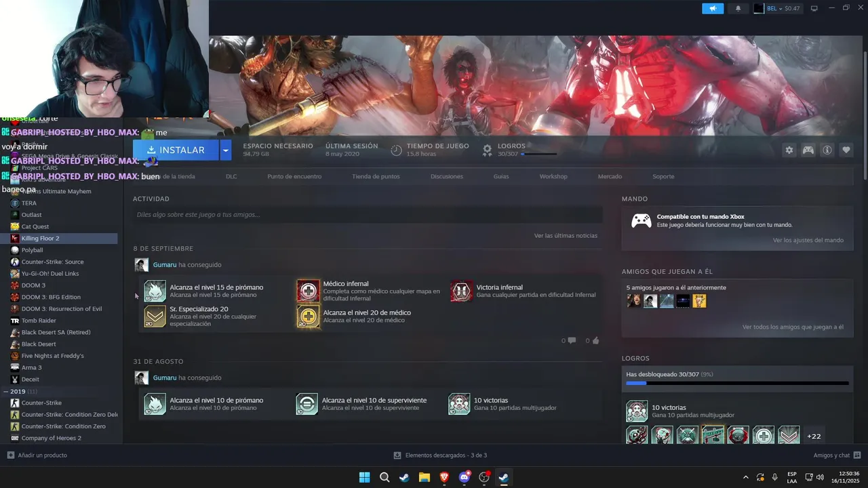Click achievements progress bar in Logros panel
This screenshot has width=868, height=488.
tap(737, 383)
